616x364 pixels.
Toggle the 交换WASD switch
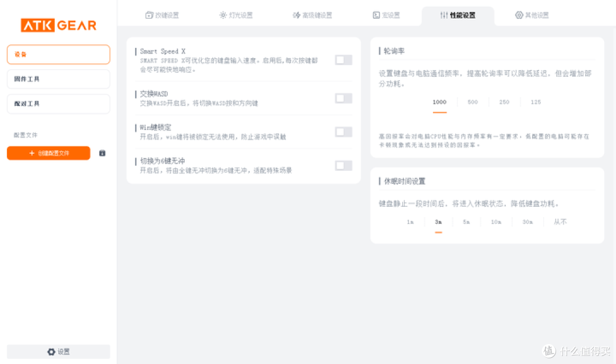343,98
